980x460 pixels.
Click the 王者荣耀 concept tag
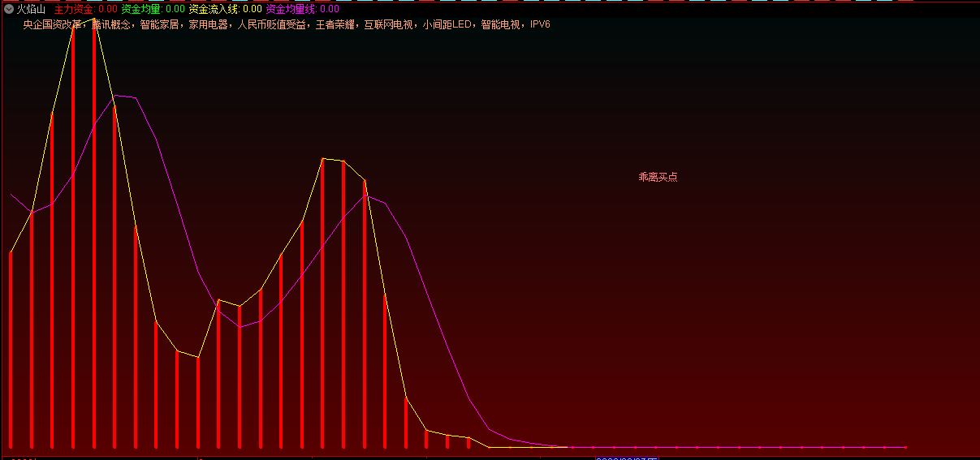335,25
